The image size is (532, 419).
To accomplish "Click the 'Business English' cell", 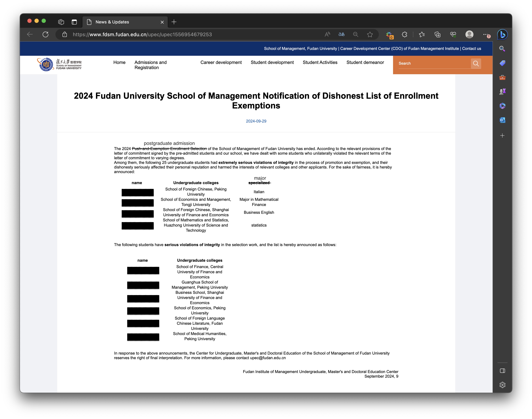I will (259, 213).
